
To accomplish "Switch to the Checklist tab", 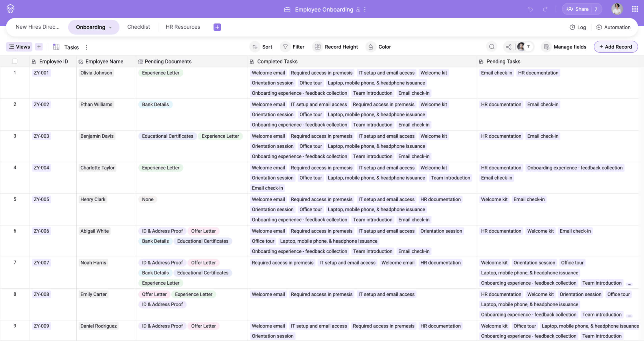I will [x=138, y=27].
